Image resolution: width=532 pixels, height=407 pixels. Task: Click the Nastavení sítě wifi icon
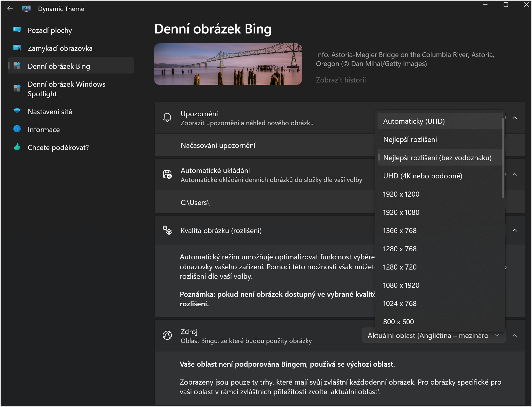click(17, 111)
